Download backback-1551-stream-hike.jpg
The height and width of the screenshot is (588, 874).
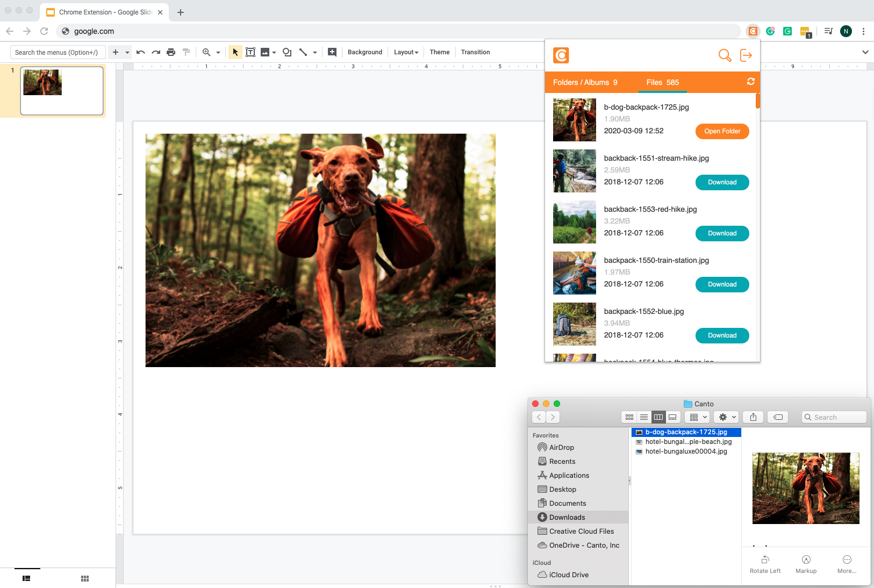click(x=722, y=182)
